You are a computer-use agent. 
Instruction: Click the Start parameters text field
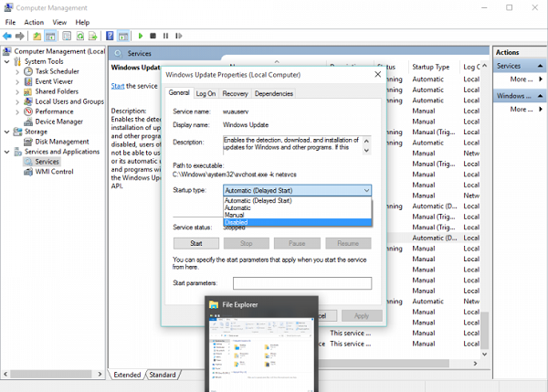pyautogui.click(x=301, y=283)
